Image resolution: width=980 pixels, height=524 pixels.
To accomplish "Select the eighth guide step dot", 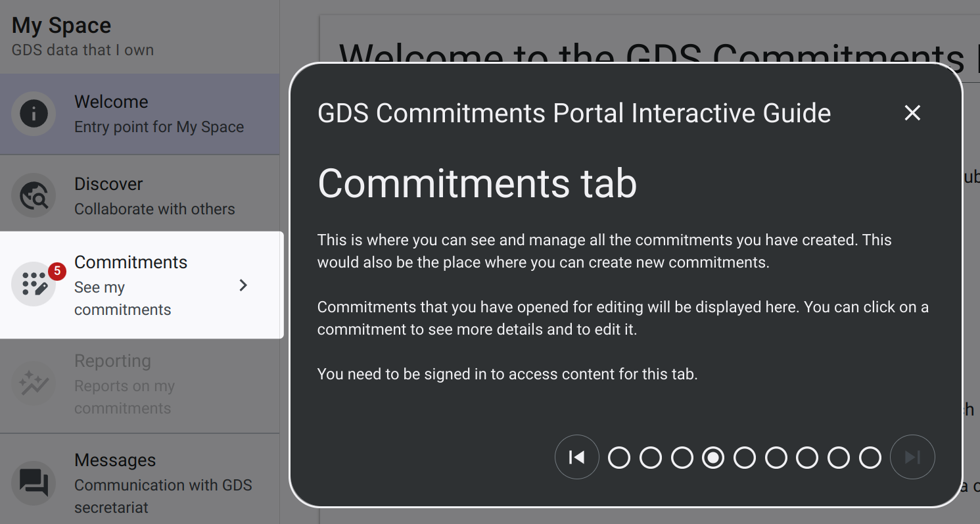I will pyautogui.click(x=839, y=458).
